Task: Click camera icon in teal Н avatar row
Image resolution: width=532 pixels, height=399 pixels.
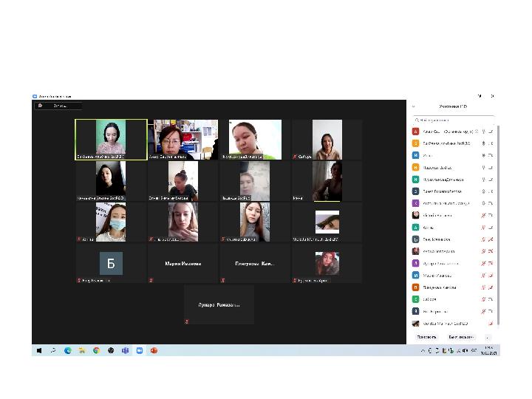Action: [x=491, y=180]
